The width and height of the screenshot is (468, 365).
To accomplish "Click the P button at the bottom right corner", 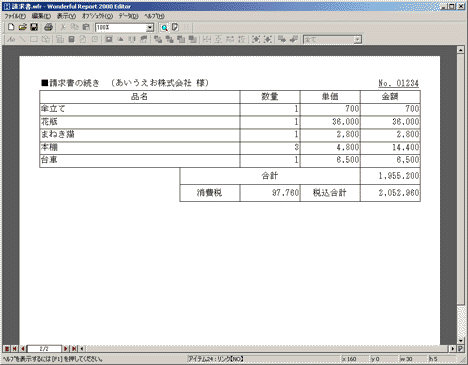I will (460, 349).
